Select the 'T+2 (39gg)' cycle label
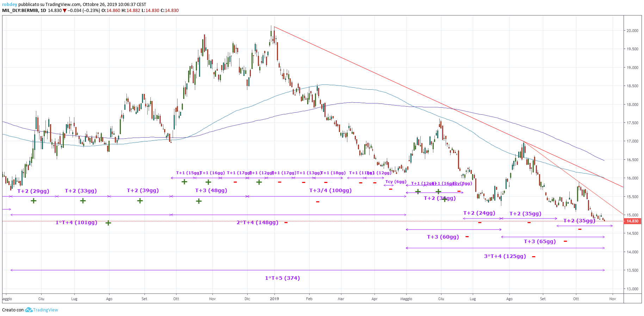 click(x=143, y=190)
